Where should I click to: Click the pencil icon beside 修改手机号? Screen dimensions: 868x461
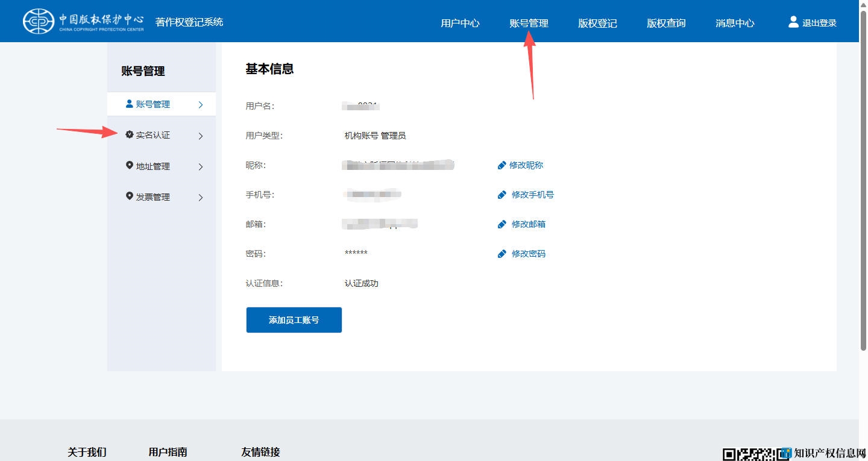[502, 195]
